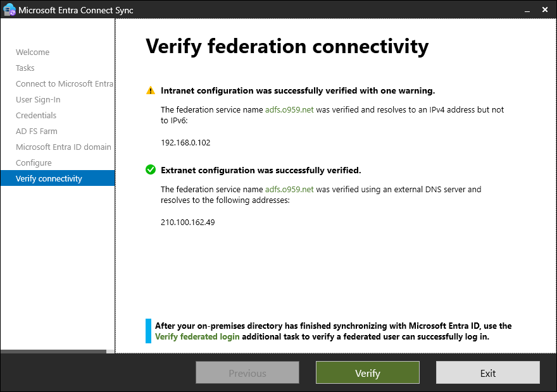Screen dimensions: 557x392
Task: Open the User Sign-In step
Action: click(x=38, y=100)
